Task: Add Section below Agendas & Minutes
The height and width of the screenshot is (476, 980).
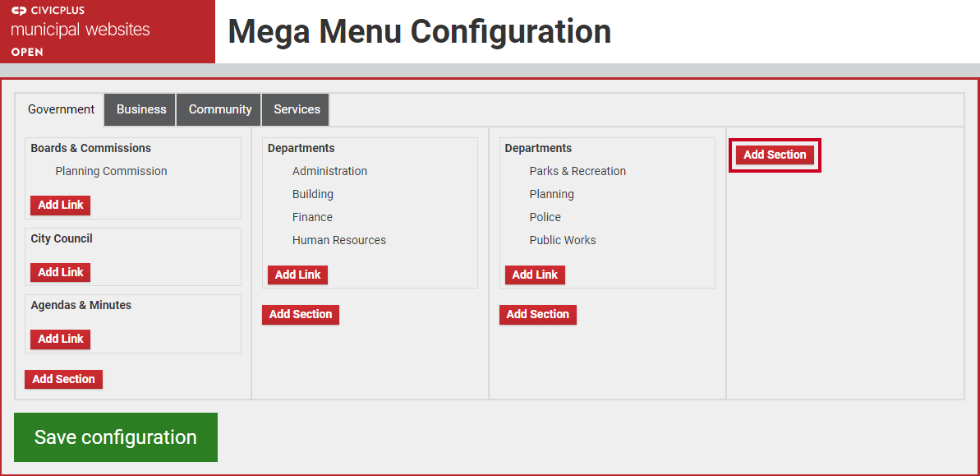Action: click(x=64, y=379)
